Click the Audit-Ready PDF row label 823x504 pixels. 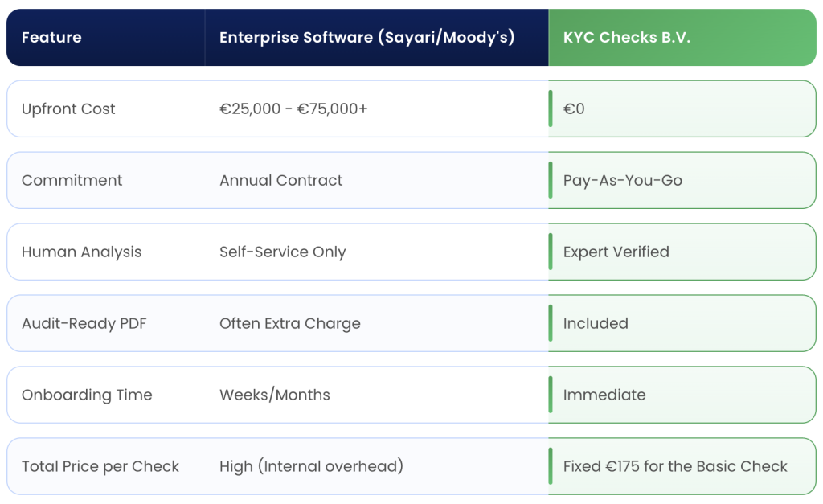point(84,324)
